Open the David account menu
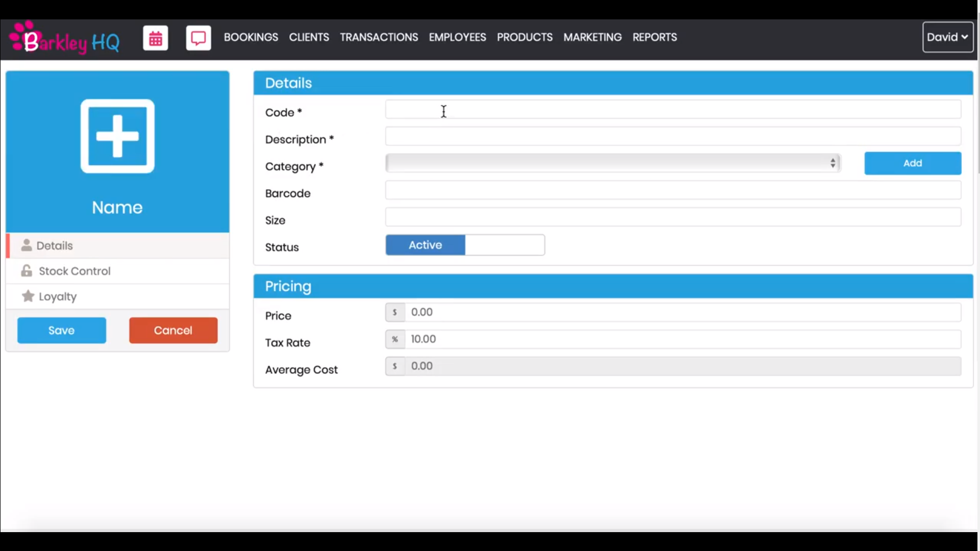Screen dimensions: 980x551 click(947, 37)
